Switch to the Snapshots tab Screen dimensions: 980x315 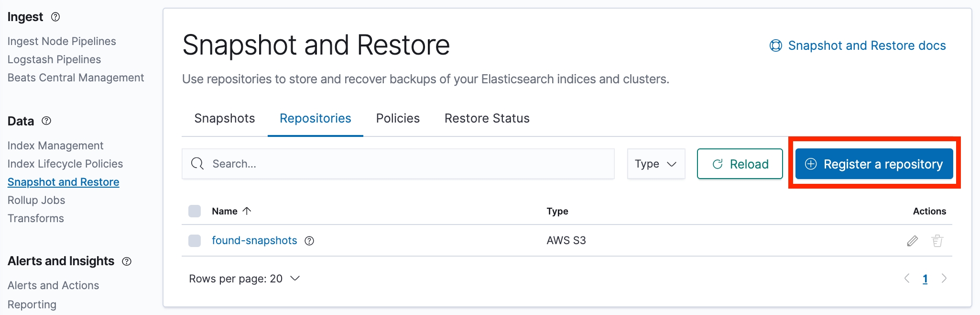point(225,118)
